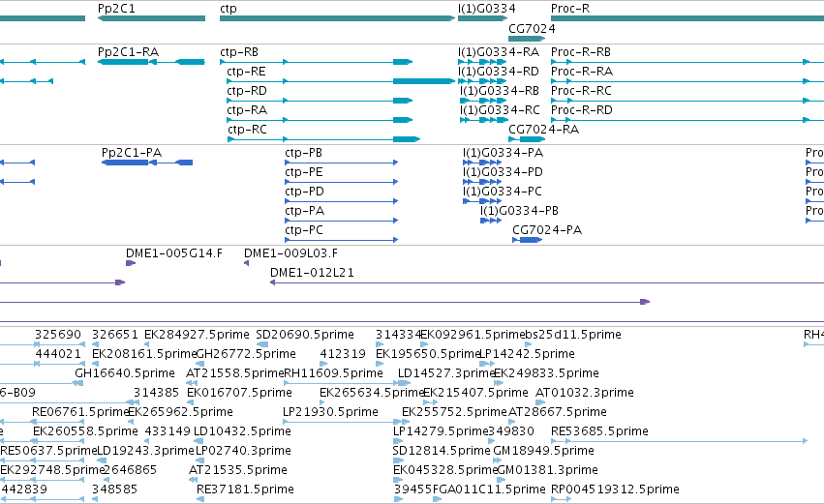This screenshot has height=504, width=824.
Task: Select the l(1)G0334-PC protein label
Action: pyautogui.click(x=503, y=192)
